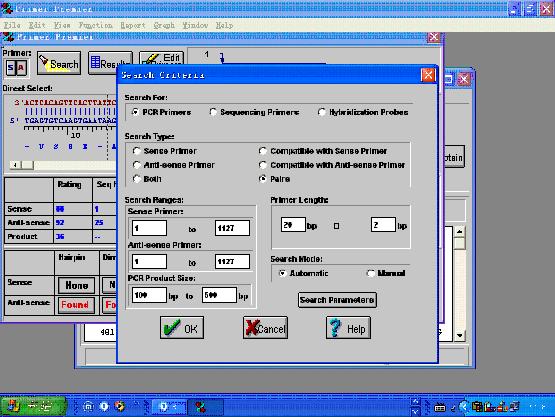The image size is (555, 417).
Task: Open the Help menu
Action: [224, 25]
